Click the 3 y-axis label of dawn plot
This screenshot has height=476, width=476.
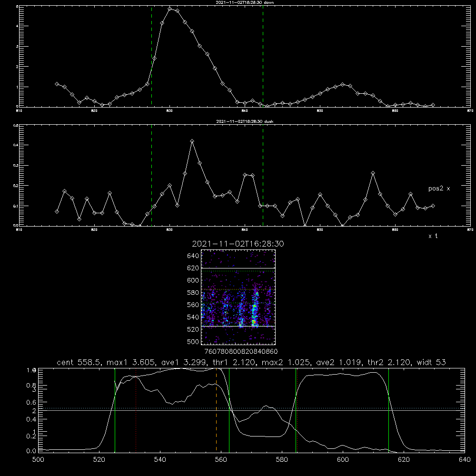tap(17, 47)
